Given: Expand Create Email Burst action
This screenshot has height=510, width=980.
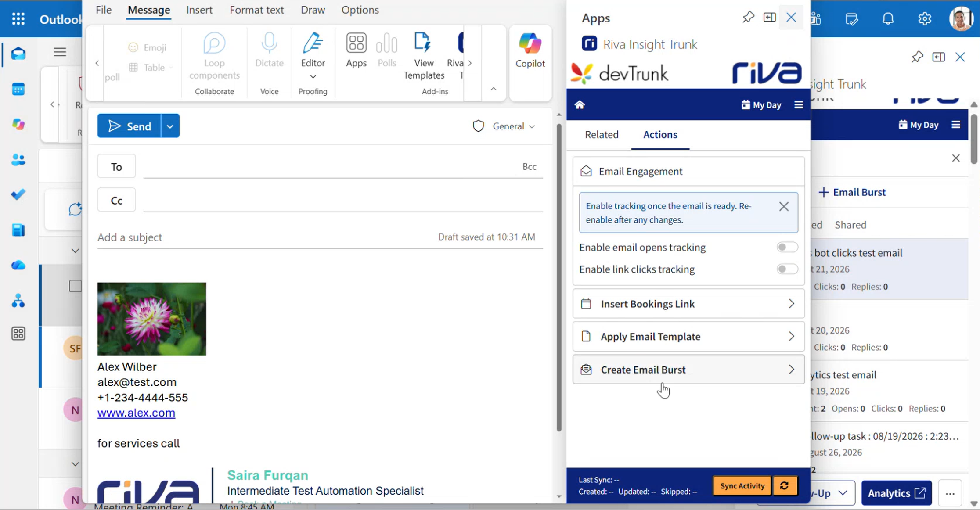Looking at the screenshot, I should [x=688, y=370].
